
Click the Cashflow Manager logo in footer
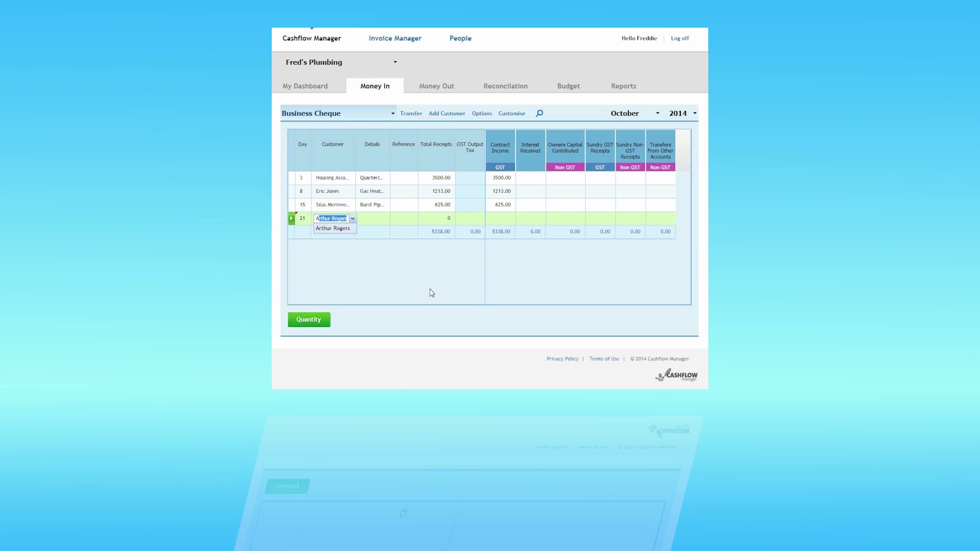676,375
